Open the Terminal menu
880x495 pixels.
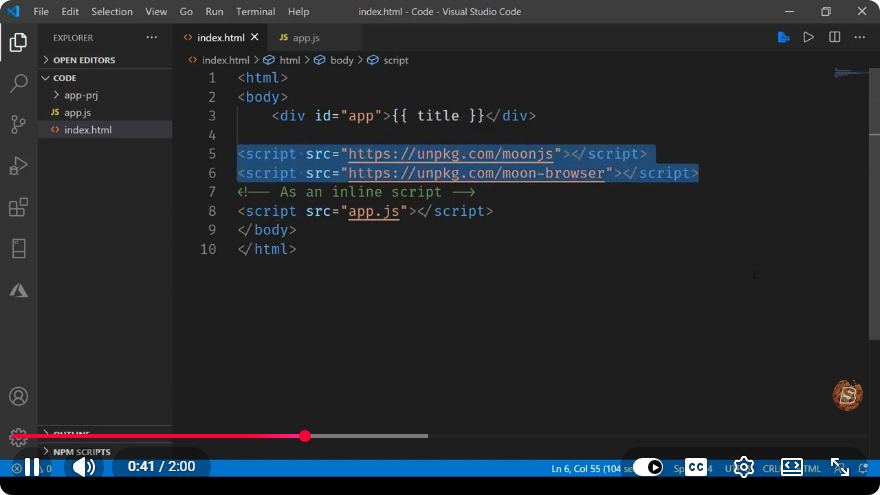(x=255, y=11)
